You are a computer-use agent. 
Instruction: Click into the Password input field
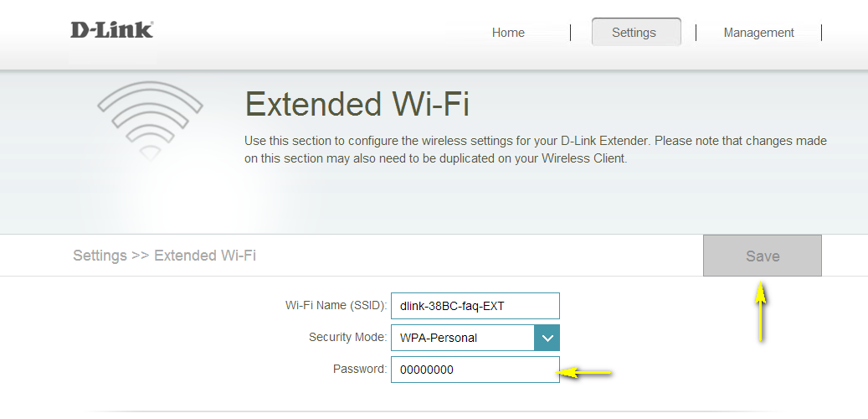pyautogui.click(x=475, y=370)
